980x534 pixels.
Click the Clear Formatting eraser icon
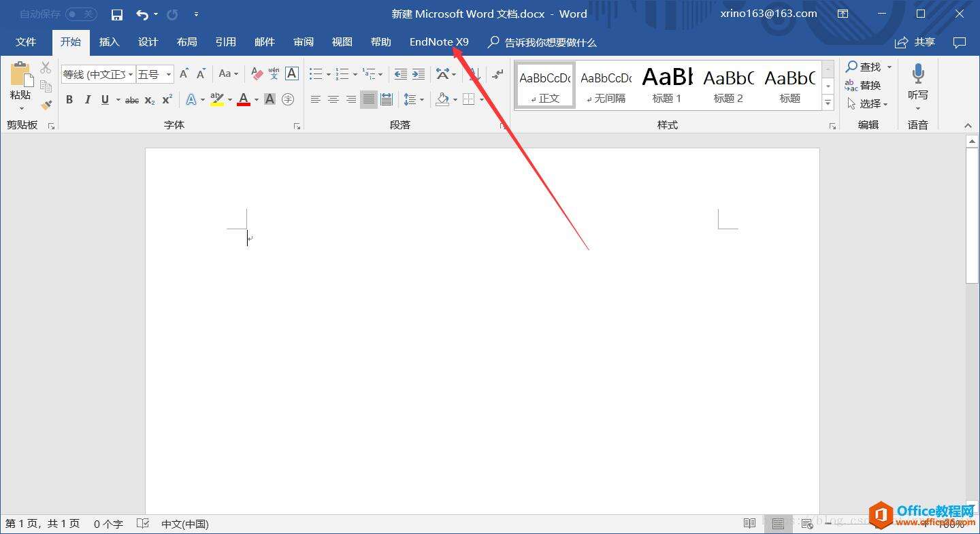click(257, 73)
